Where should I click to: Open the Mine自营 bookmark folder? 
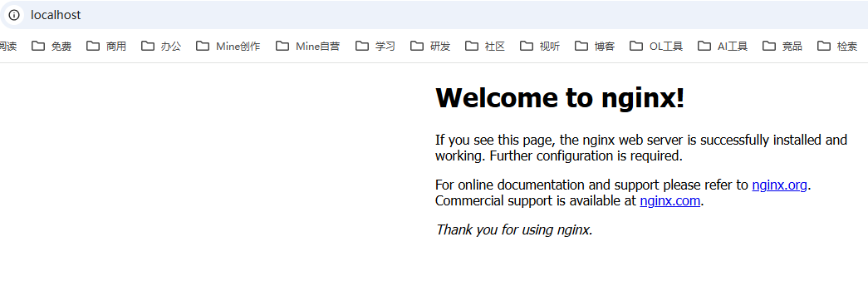coord(308,47)
